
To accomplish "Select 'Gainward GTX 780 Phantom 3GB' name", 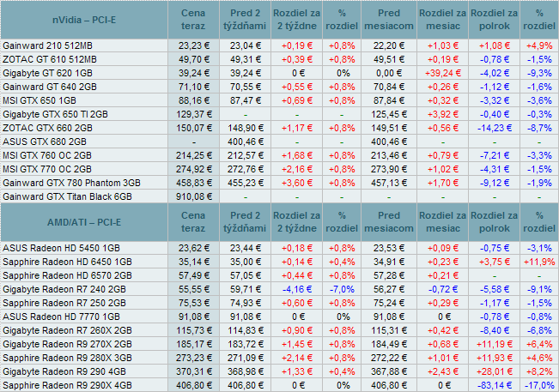I will point(71,183).
